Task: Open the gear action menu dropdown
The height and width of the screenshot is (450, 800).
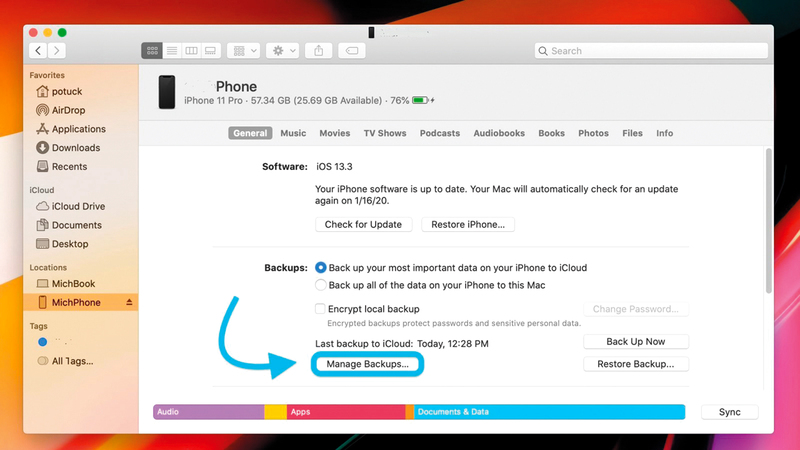Action: [x=283, y=50]
